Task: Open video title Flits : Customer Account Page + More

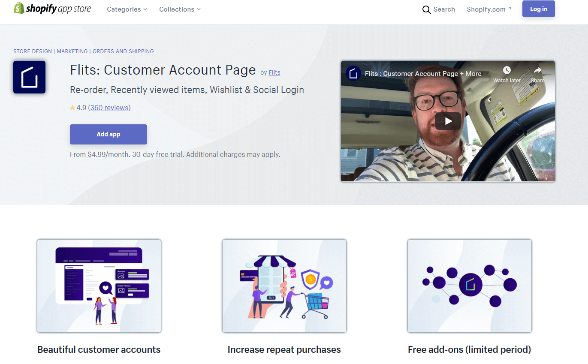Action: [x=423, y=74]
